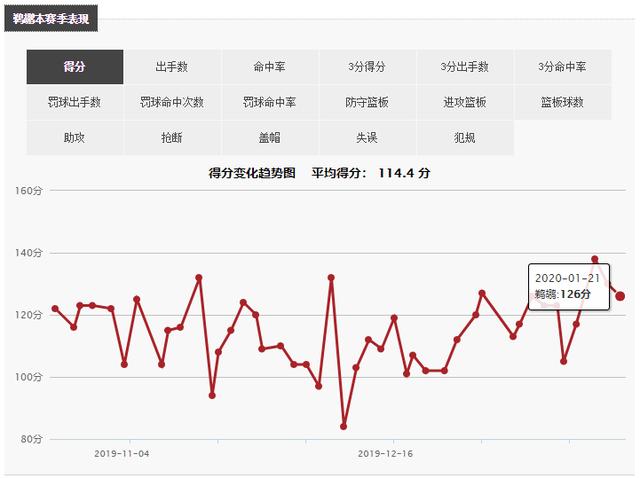Click the highest data point near 138分
This screenshot has height=478, width=640.
click(x=595, y=259)
